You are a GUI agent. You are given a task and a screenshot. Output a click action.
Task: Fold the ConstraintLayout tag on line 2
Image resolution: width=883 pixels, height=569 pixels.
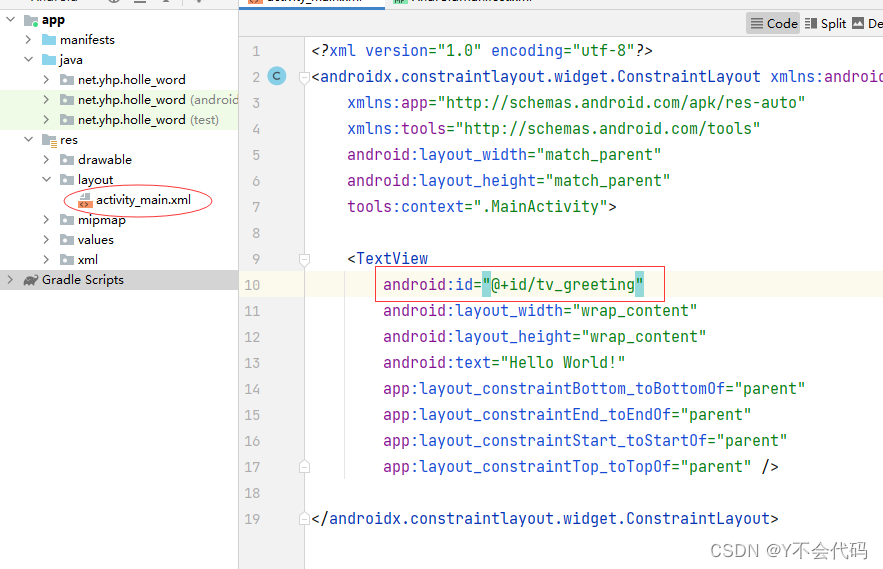[305, 77]
